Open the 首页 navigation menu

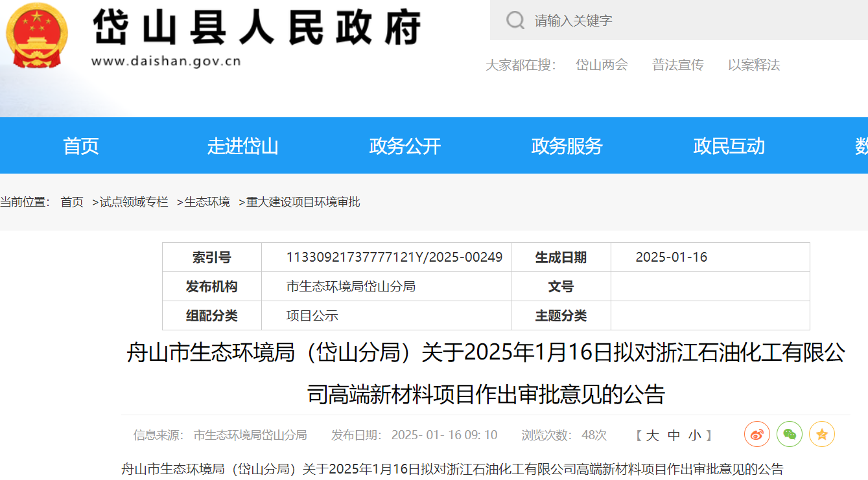(x=81, y=146)
